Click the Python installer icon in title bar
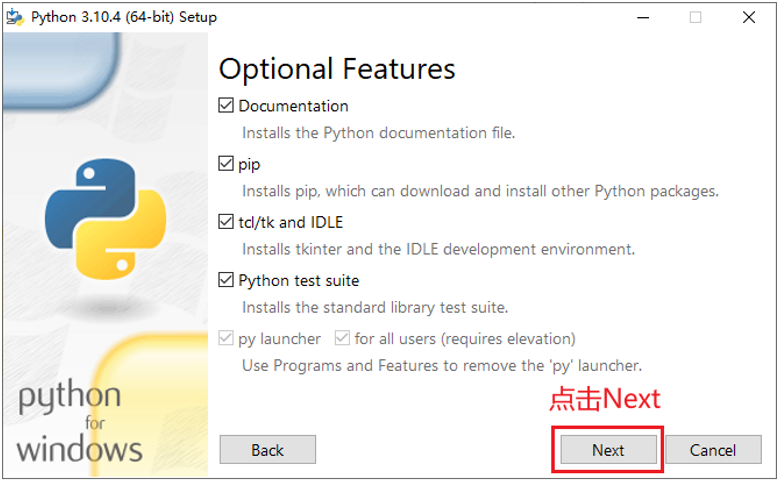Viewport: 777px width, 481px height. click(15, 17)
